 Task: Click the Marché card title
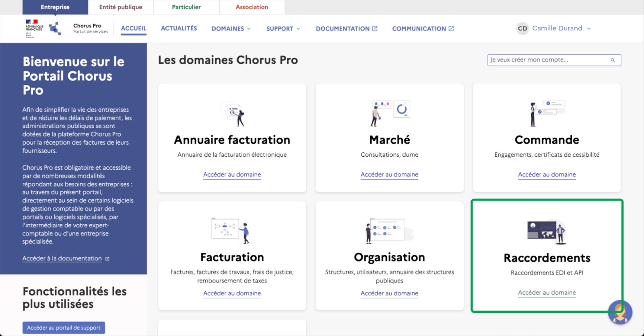pyautogui.click(x=390, y=140)
